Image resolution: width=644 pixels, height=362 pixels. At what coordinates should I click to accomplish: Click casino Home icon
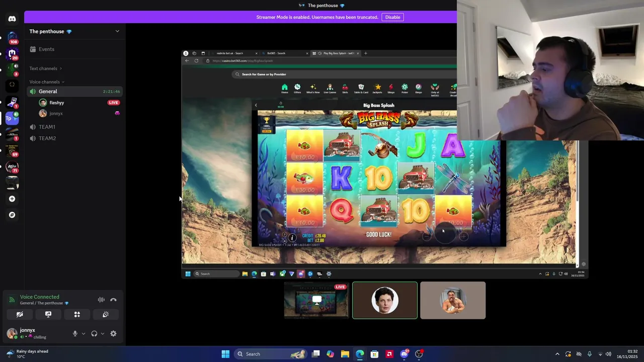point(284,88)
